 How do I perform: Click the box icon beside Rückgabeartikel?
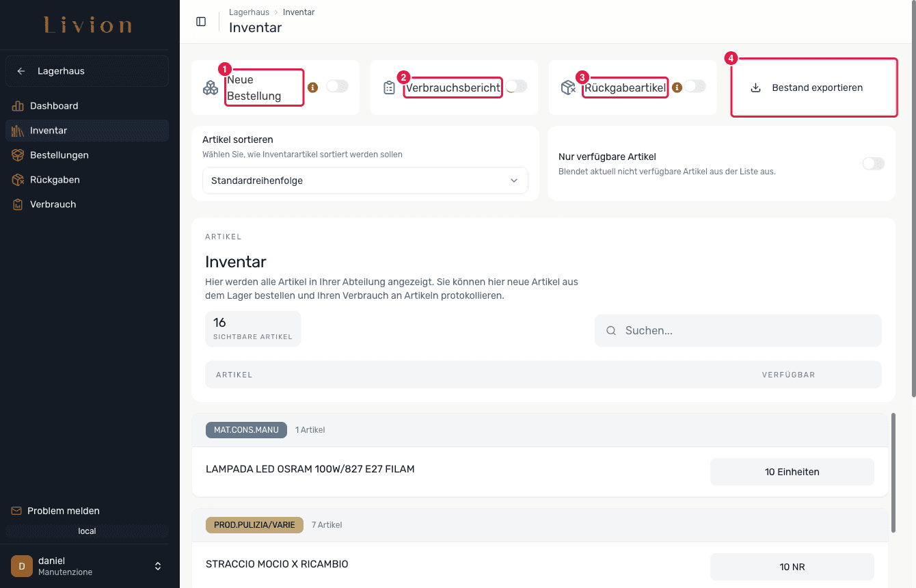(567, 88)
